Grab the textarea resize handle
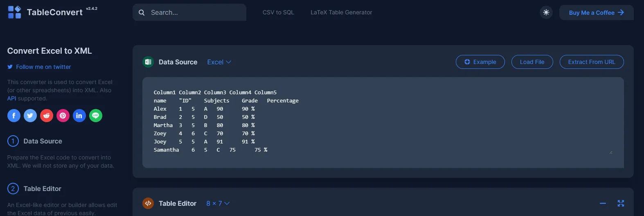644x216 pixels. pos(611,152)
